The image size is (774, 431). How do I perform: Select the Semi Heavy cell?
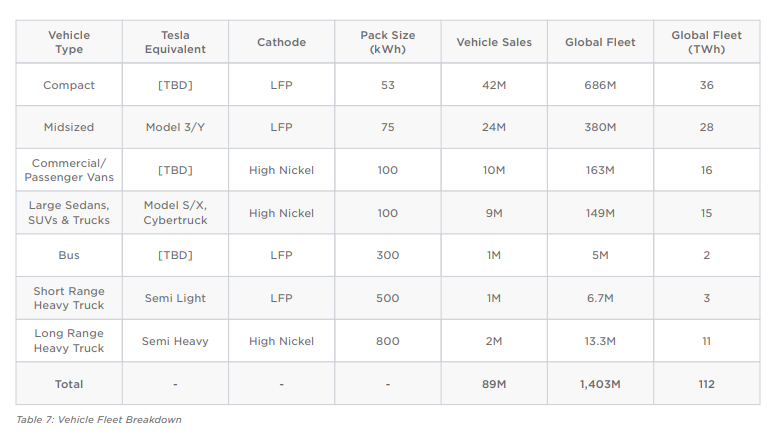175,341
